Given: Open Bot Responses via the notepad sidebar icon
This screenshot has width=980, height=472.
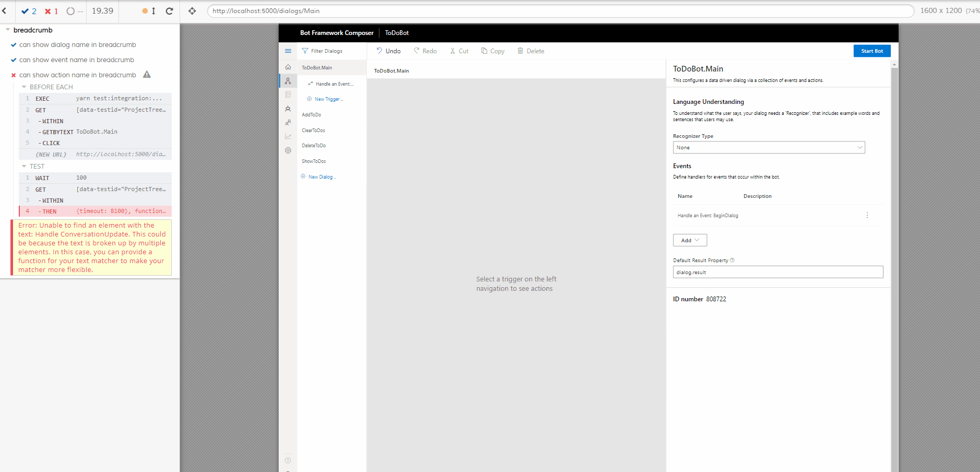Looking at the screenshot, I should click(288, 95).
